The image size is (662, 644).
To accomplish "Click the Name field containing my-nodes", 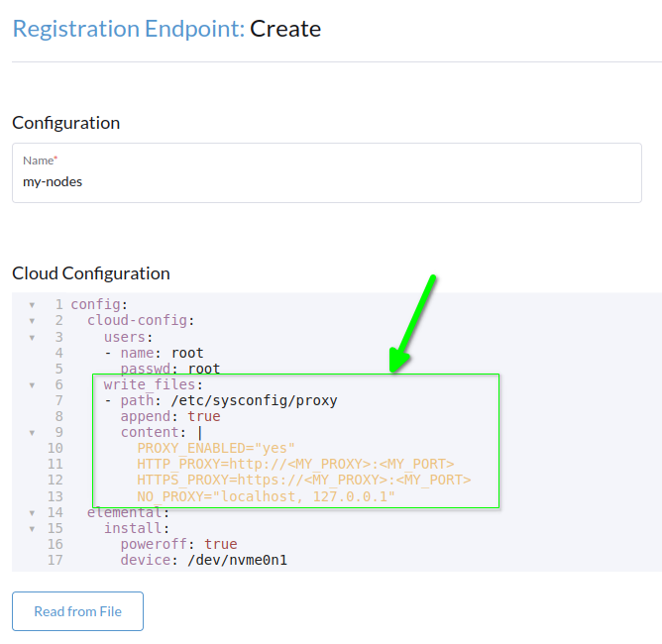I will [326, 181].
